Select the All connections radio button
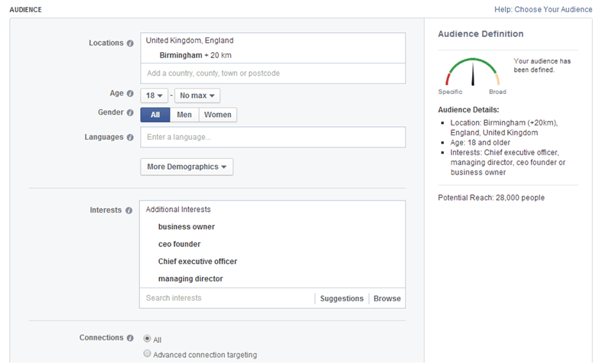The image size is (599, 364). 147,339
